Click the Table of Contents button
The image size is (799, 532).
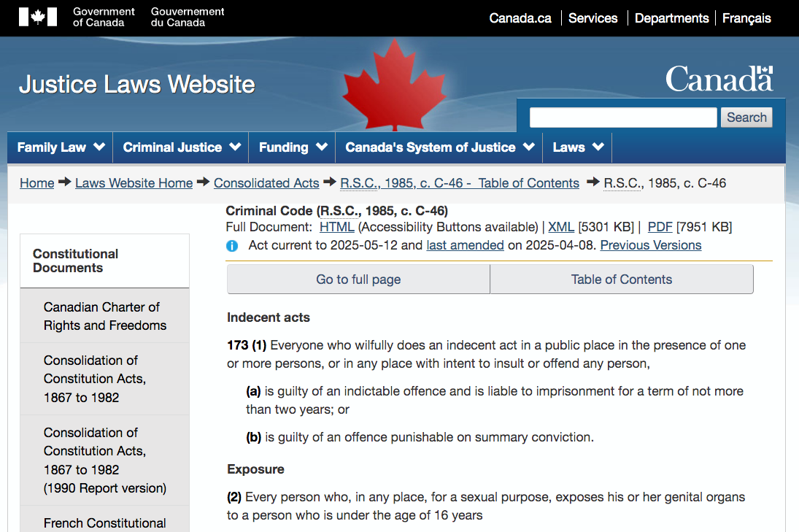(x=622, y=280)
